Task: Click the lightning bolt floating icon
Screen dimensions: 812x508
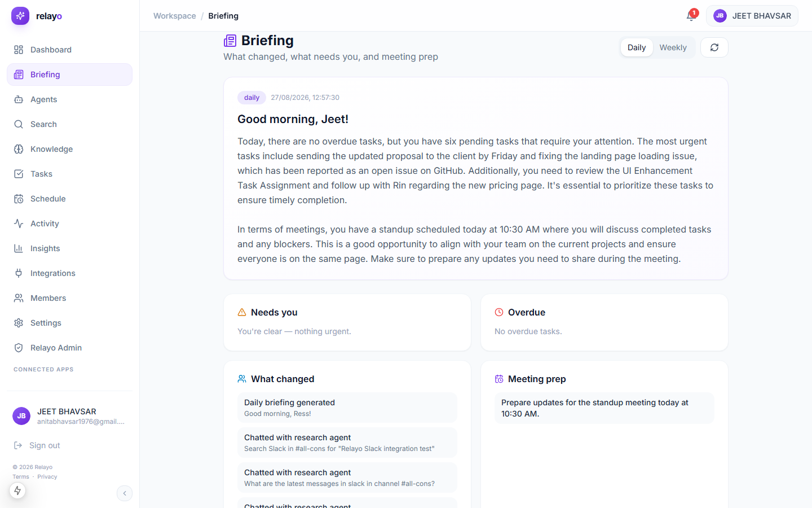Action: click(x=17, y=491)
